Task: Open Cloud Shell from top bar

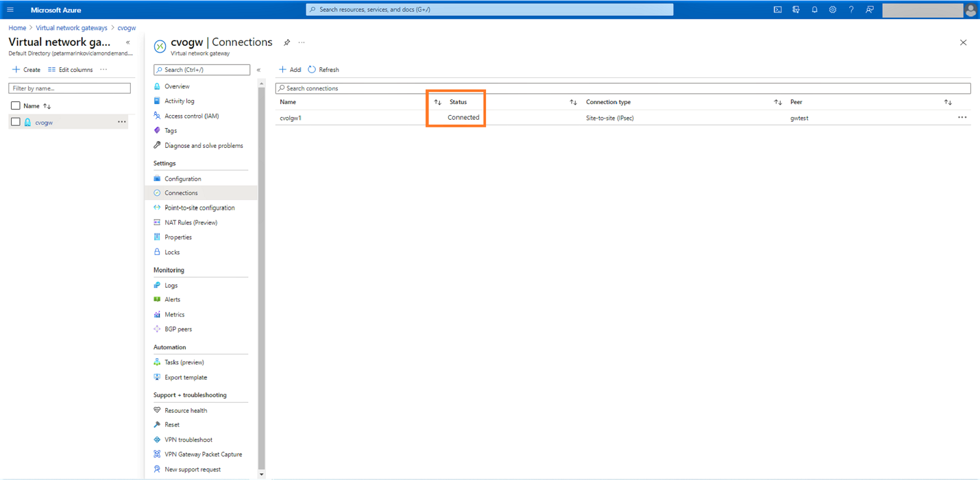Action: click(777, 10)
